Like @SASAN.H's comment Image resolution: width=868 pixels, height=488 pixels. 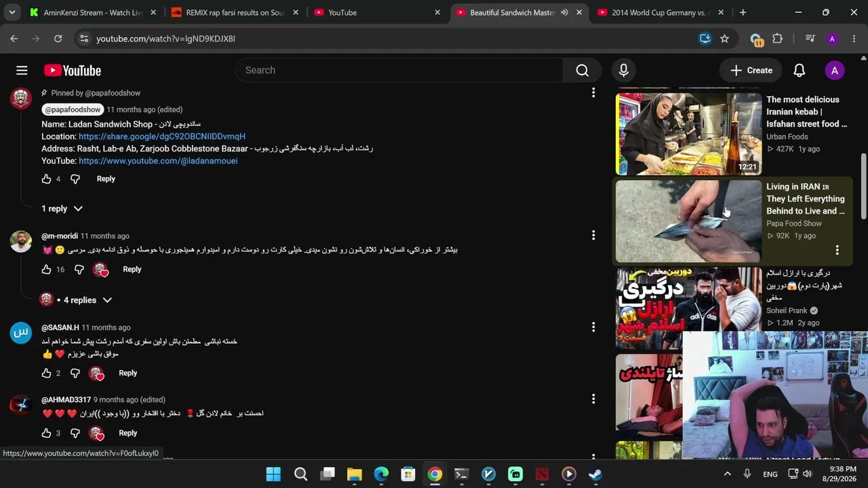point(46,373)
